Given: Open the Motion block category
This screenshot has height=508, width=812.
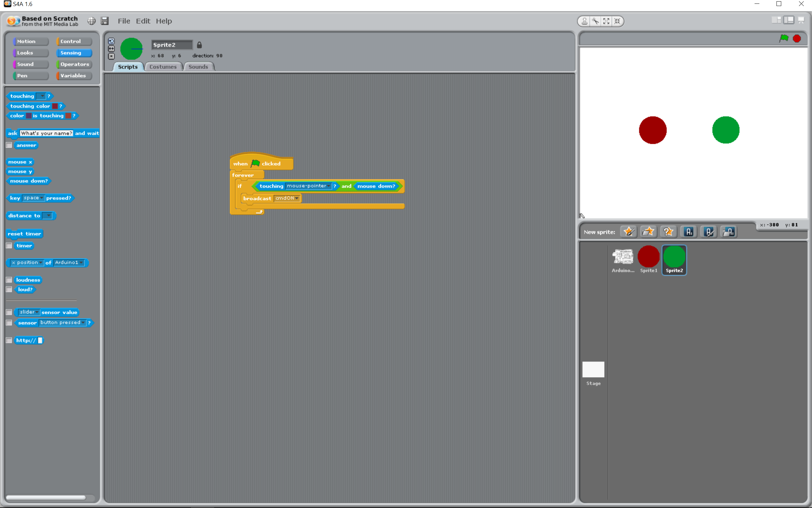Looking at the screenshot, I should pos(30,41).
